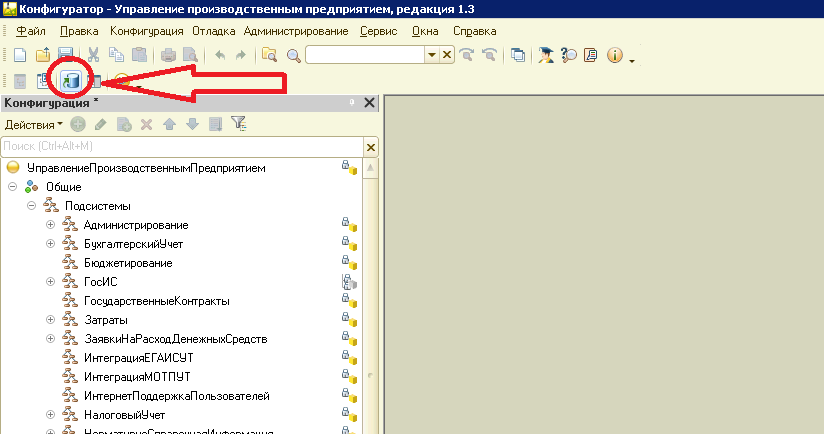Click the Paste clipboard icon

pos(139,55)
